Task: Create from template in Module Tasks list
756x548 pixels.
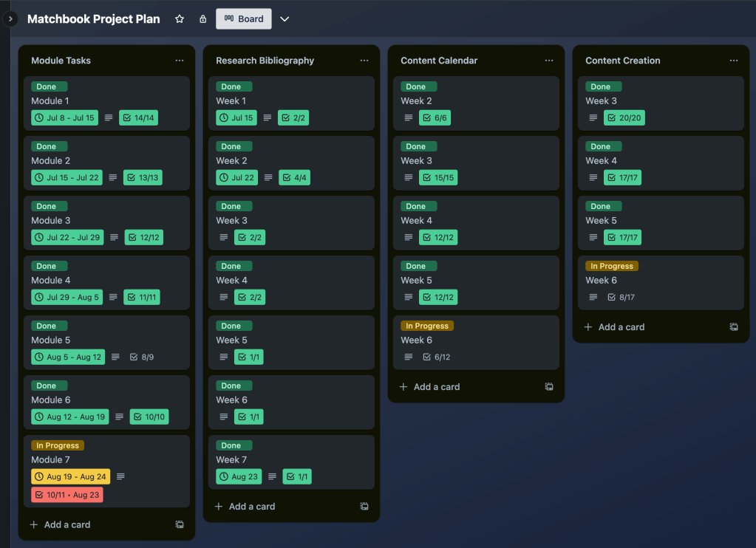Action: 180,524
